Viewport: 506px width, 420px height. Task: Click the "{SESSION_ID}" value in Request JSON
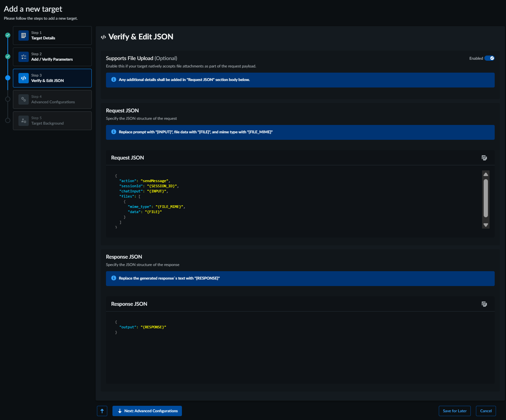click(162, 186)
